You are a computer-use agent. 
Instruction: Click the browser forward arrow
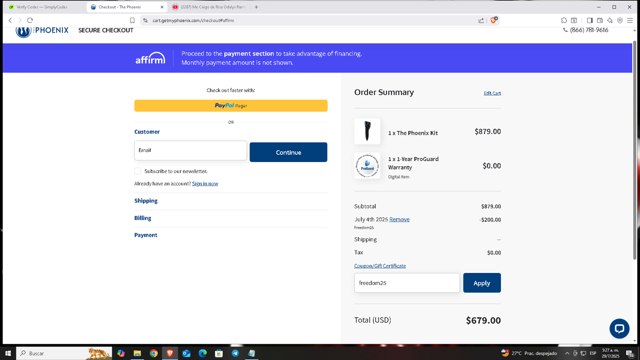pos(20,20)
